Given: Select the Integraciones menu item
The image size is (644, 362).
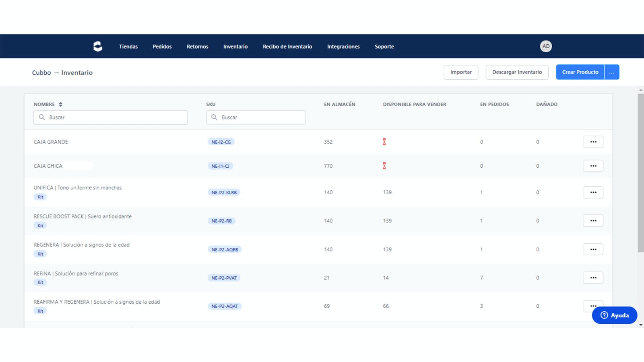Looking at the screenshot, I should coord(343,47).
